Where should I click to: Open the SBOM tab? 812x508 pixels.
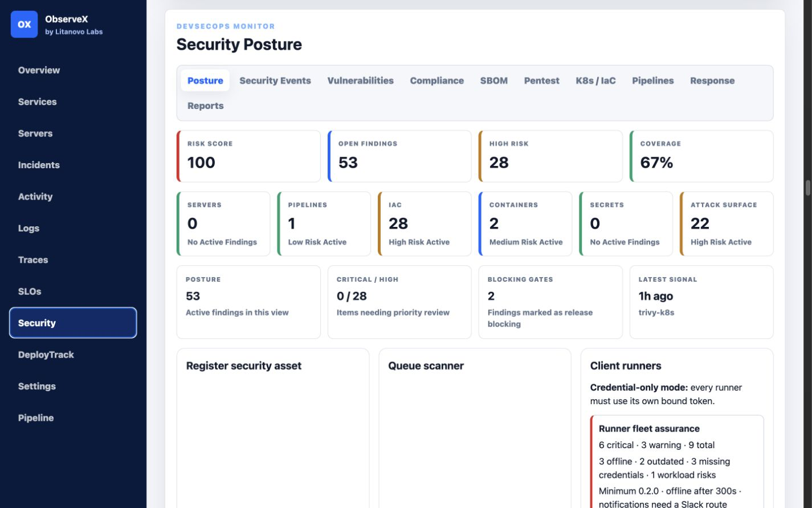click(493, 80)
